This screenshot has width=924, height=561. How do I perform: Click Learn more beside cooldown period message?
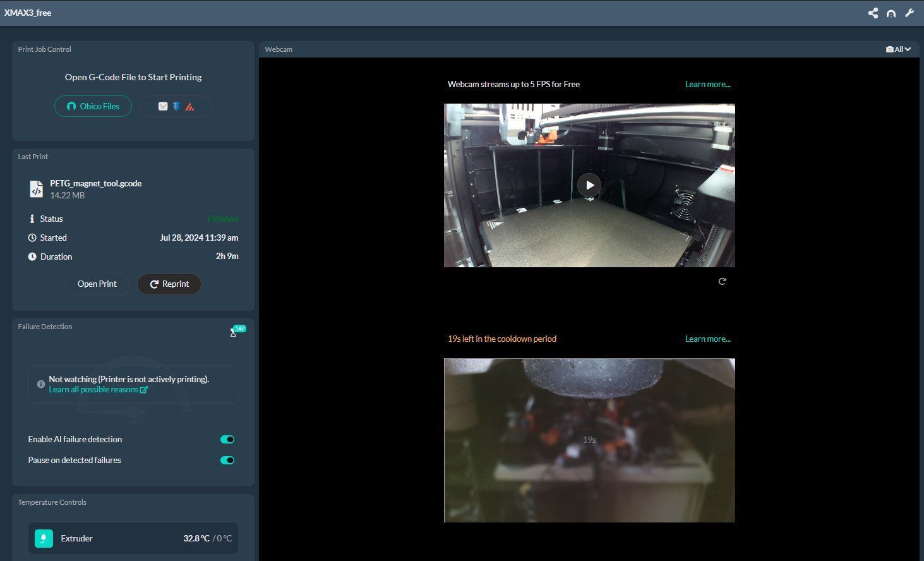click(x=707, y=339)
